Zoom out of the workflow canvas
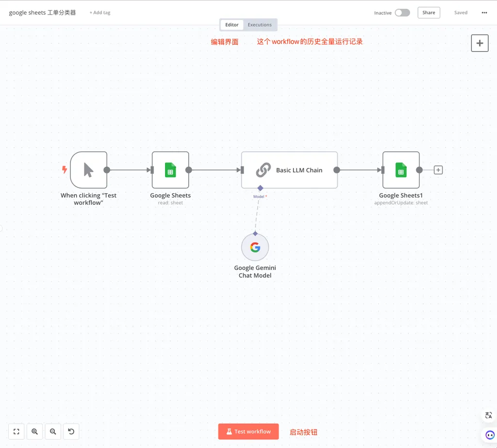This screenshot has height=448, width=497. pyautogui.click(x=53, y=431)
